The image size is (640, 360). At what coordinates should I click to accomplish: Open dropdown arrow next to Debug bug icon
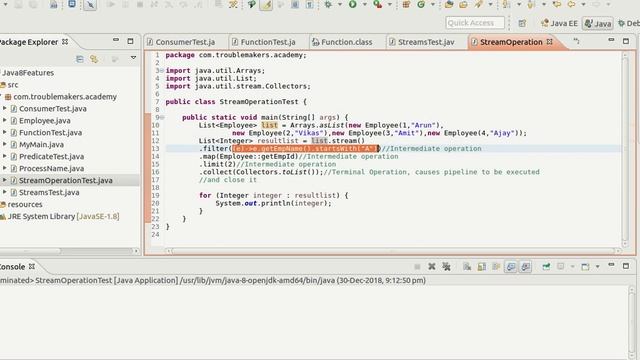click(339, 4)
